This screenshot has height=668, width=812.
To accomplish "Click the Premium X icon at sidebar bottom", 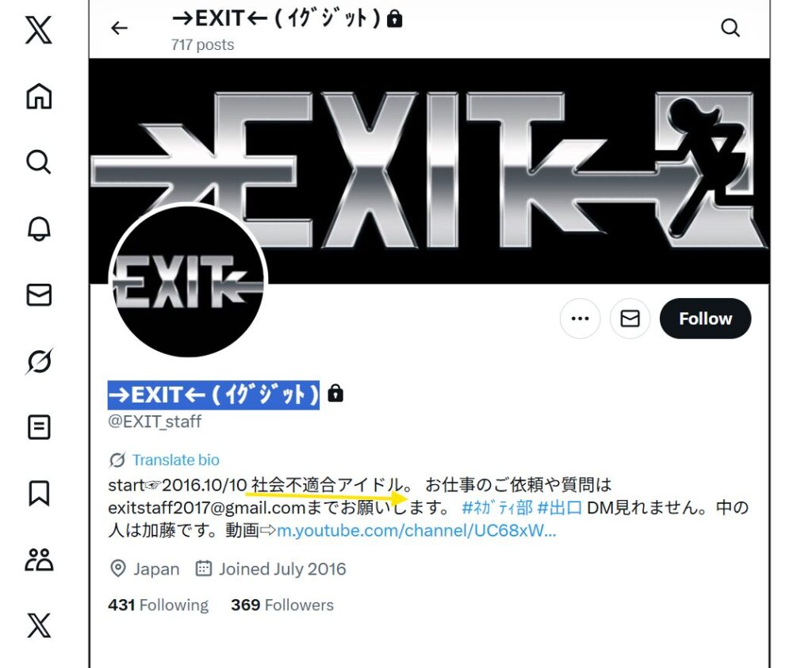I will click(x=39, y=625).
